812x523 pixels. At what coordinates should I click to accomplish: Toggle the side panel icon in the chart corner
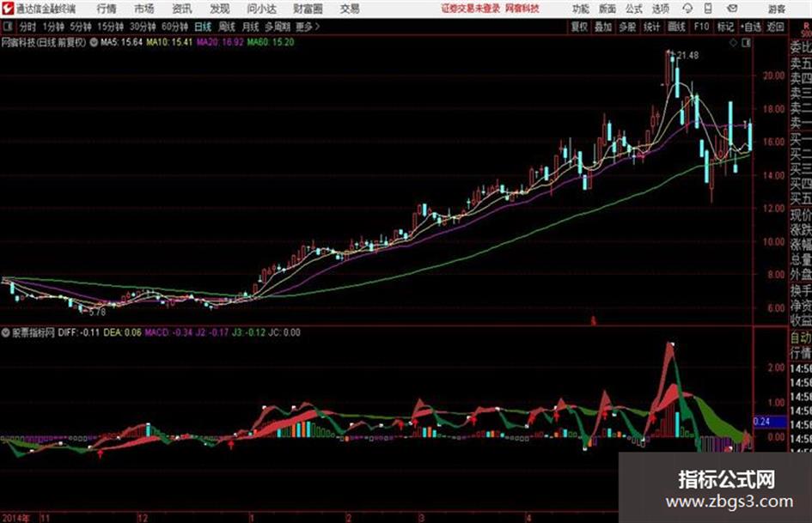[746, 44]
